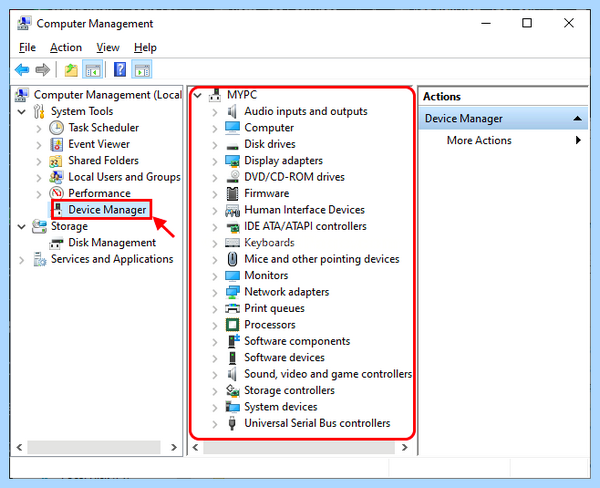Image resolution: width=600 pixels, height=488 pixels.
Task: Open the View menu
Action: point(108,47)
